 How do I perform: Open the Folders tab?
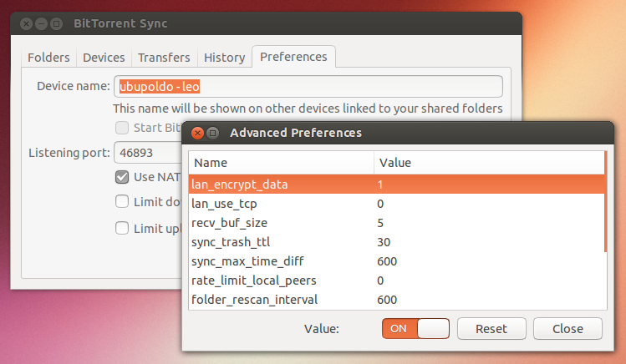click(x=48, y=58)
